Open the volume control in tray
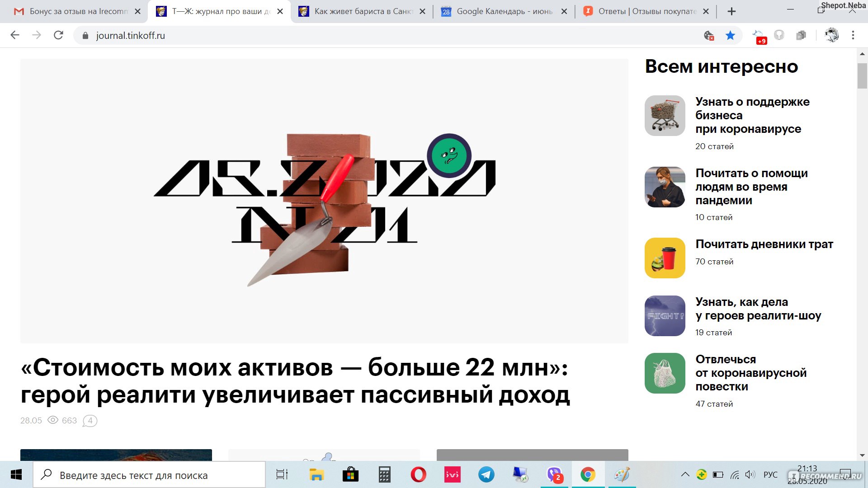The height and width of the screenshot is (488, 868). (x=750, y=474)
